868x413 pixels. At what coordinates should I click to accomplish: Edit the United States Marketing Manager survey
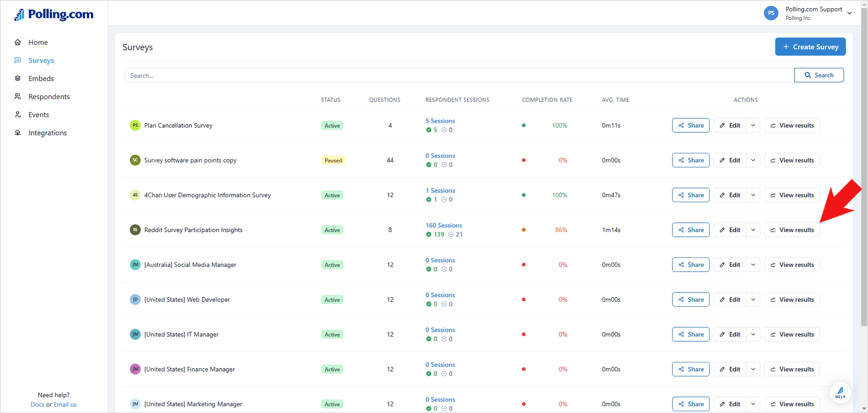[730, 404]
